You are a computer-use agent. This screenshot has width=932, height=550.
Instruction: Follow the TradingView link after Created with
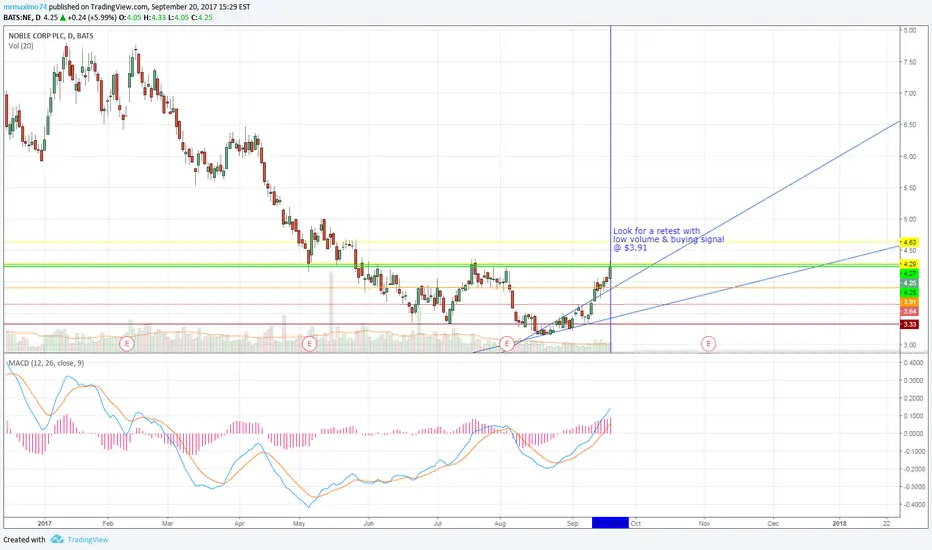tap(88, 540)
